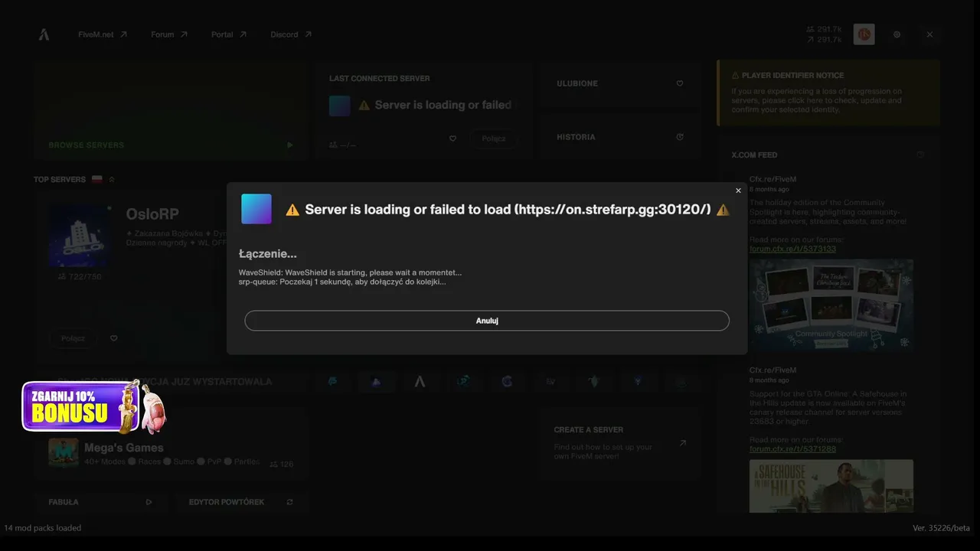Favorite the last connected server with heart
This screenshot has width=980, height=551.
[x=452, y=139]
